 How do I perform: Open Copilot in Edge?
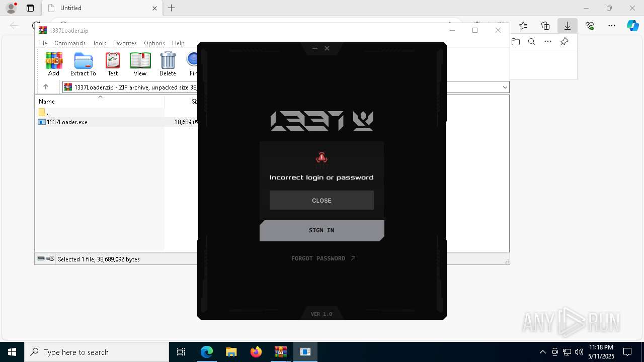632,26
